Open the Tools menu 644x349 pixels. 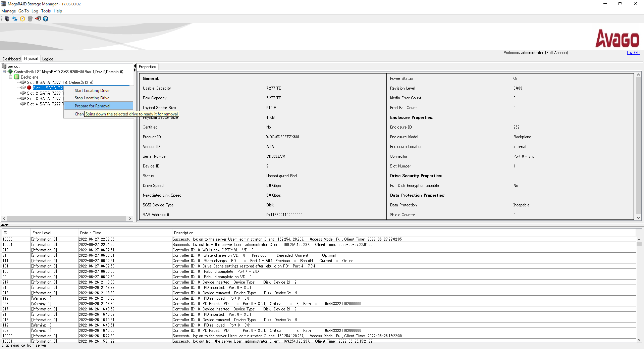coord(46,11)
